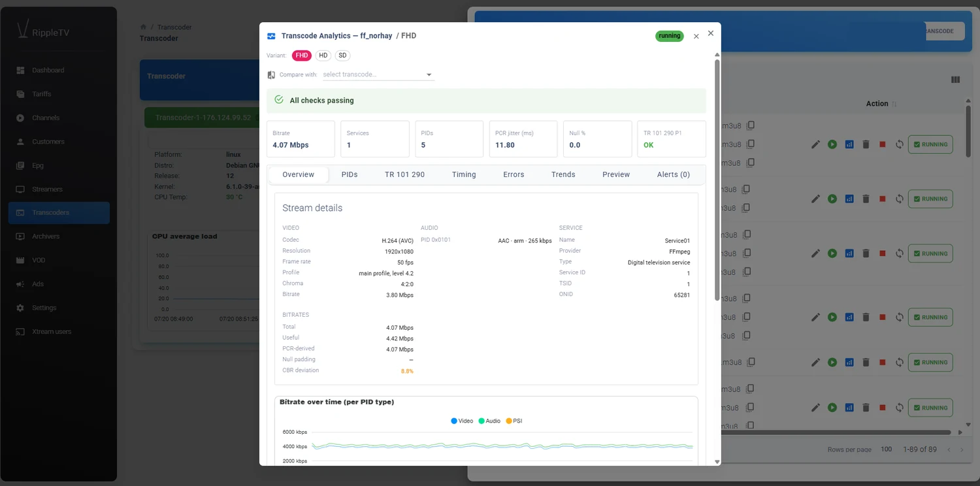Open the table columns settings icon
Image resolution: width=980 pixels, height=486 pixels.
[955, 80]
